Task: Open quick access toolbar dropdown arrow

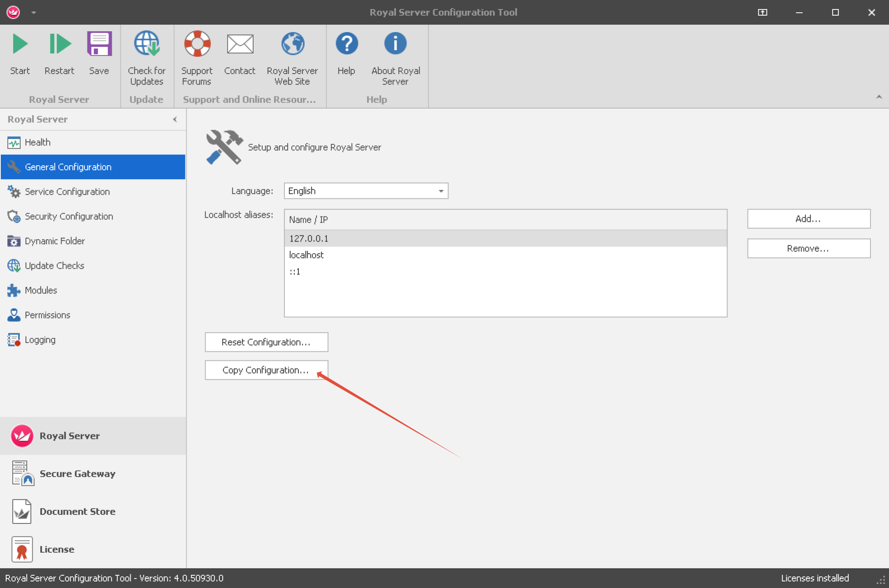Action: [34, 13]
